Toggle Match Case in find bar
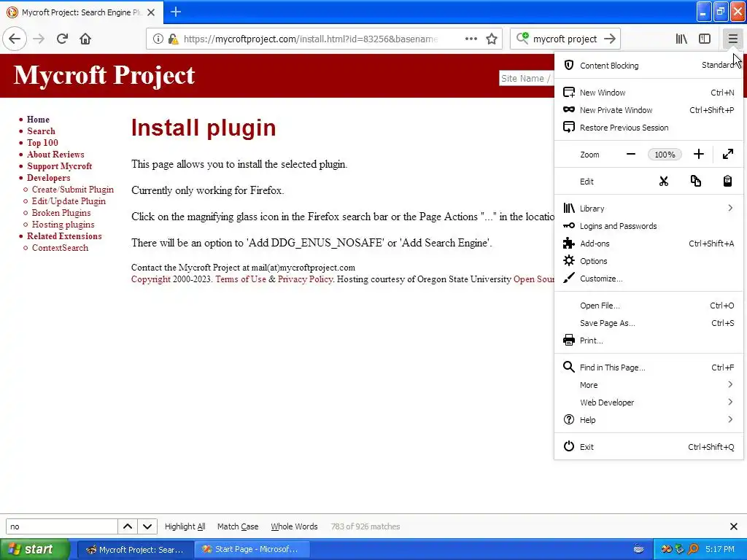The width and height of the screenshot is (747, 560). click(238, 526)
